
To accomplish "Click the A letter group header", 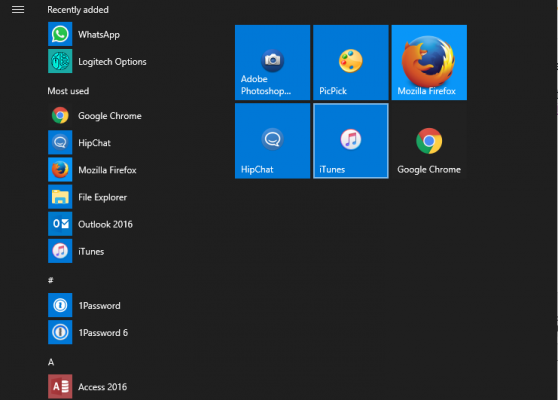I will tap(51, 362).
